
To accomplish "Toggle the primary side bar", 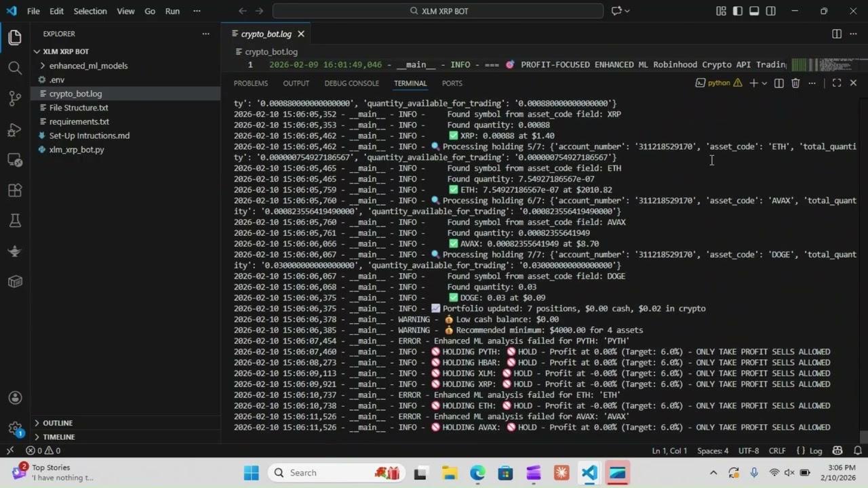I will pyautogui.click(x=737, y=11).
